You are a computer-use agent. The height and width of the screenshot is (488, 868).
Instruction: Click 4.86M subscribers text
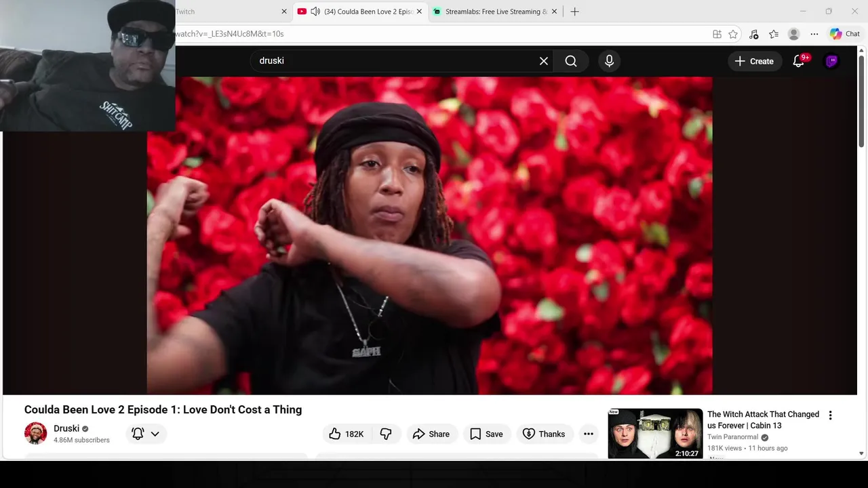point(81,440)
